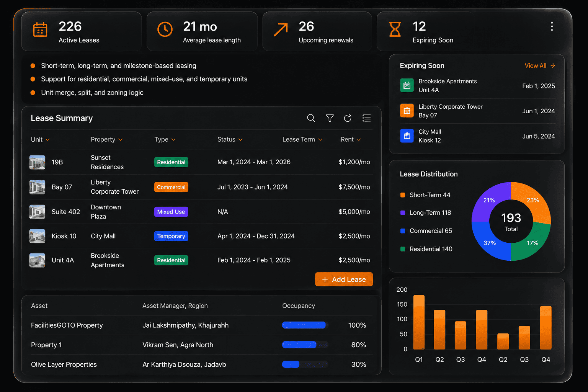Image resolution: width=588 pixels, height=392 pixels.
Task: Follow the View All link
Action: [x=540, y=66]
